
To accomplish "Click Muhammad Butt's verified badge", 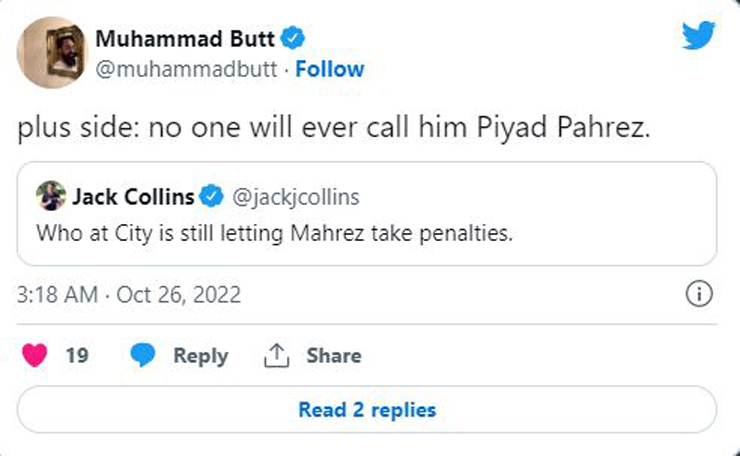I will click(292, 39).
